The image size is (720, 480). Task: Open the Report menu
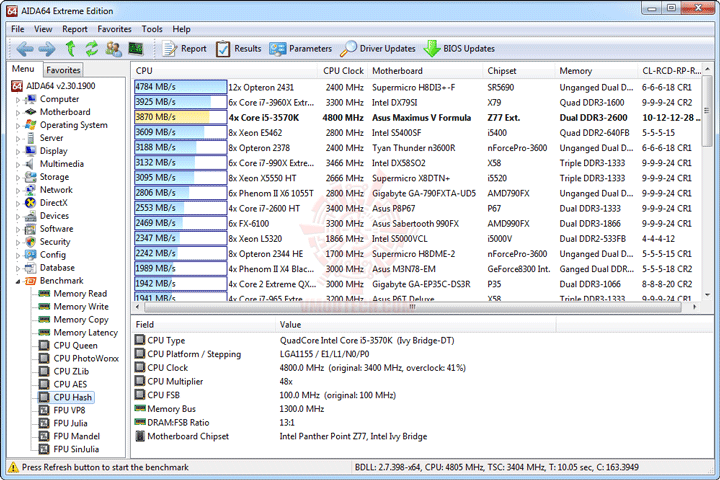75,29
